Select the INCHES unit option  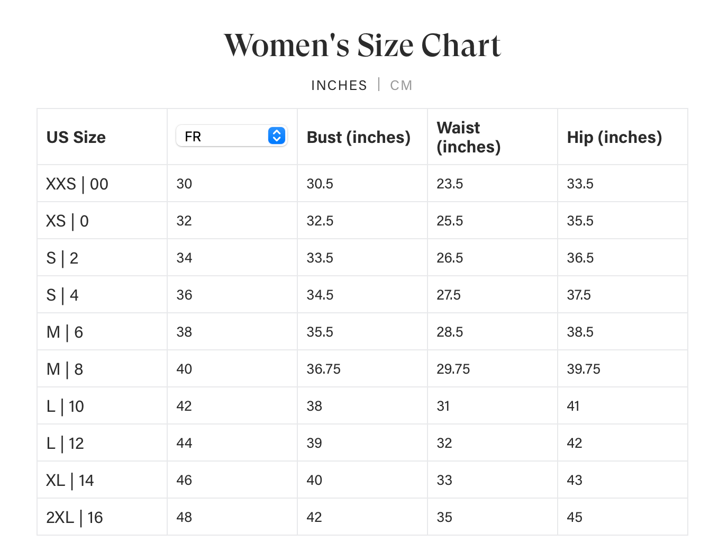point(339,85)
